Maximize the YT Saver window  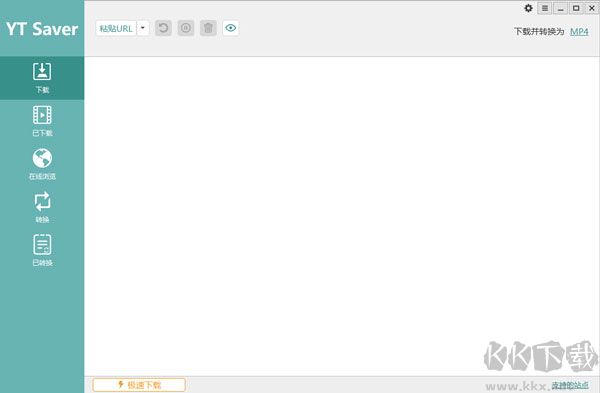point(576,8)
